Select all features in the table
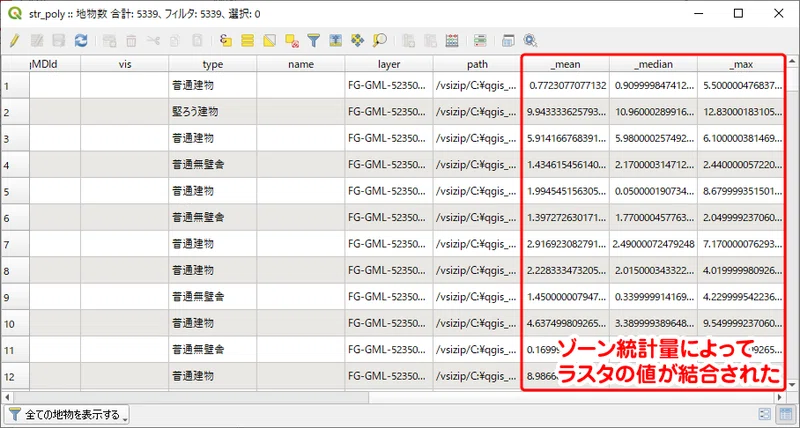800x428 pixels. [x=247, y=40]
